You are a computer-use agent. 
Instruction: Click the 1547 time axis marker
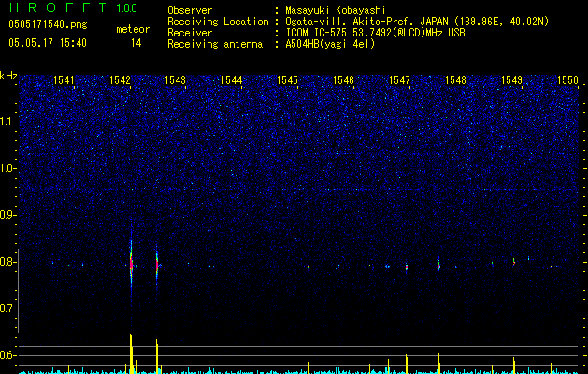400,80
